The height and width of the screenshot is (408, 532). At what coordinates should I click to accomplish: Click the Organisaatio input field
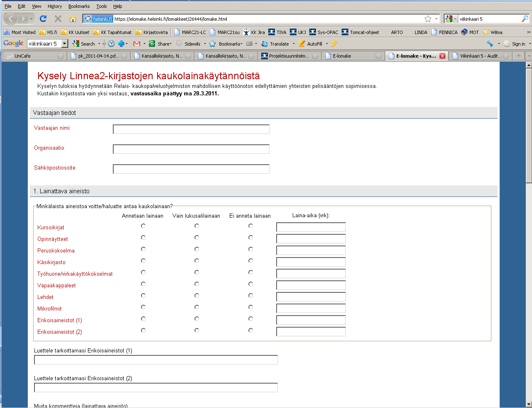(x=191, y=149)
